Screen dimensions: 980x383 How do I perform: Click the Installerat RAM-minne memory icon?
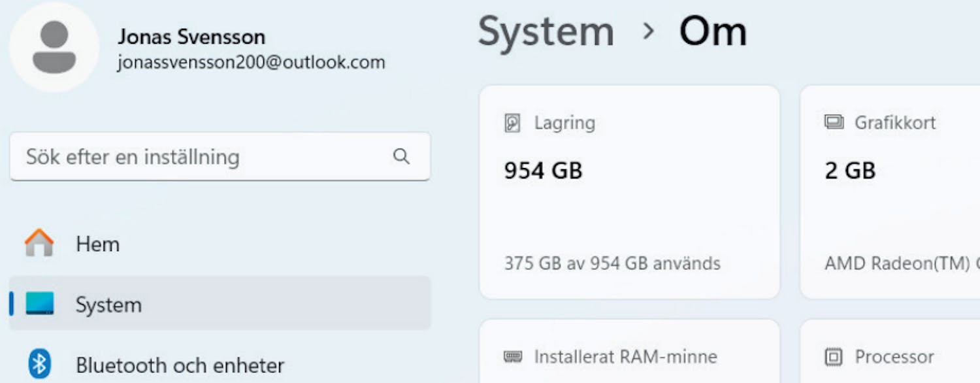click(x=513, y=357)
